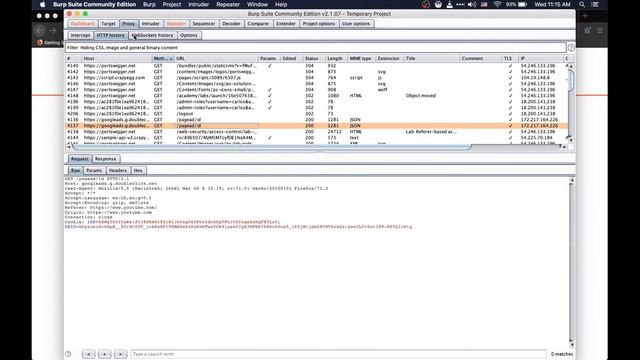The image size is (640, 360).
Task: Open the Apple menu
Action: tap(42, 4)
